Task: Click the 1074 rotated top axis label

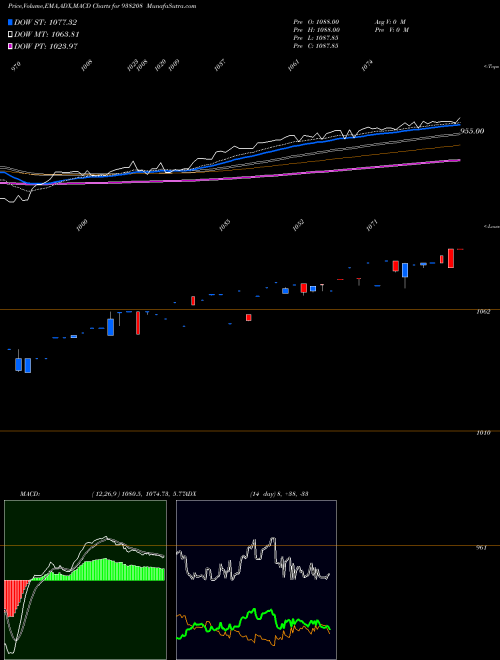Action: [367, 66]
